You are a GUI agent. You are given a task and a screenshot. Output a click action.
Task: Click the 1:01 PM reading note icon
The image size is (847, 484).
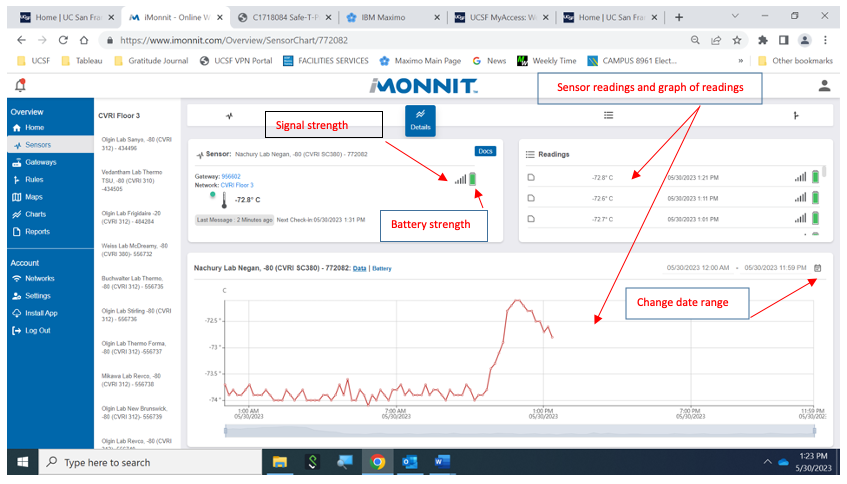coord(531,219)
